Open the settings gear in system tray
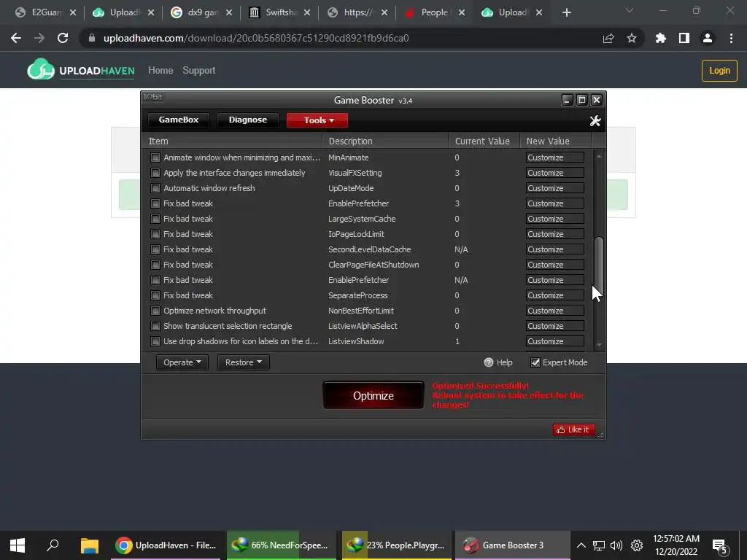The image size is (747, 560). (636, 545)
